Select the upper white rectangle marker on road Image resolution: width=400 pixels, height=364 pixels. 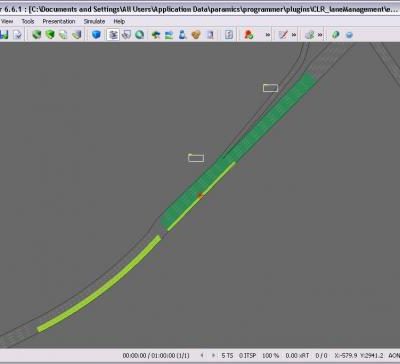click(x=270, y=88)
